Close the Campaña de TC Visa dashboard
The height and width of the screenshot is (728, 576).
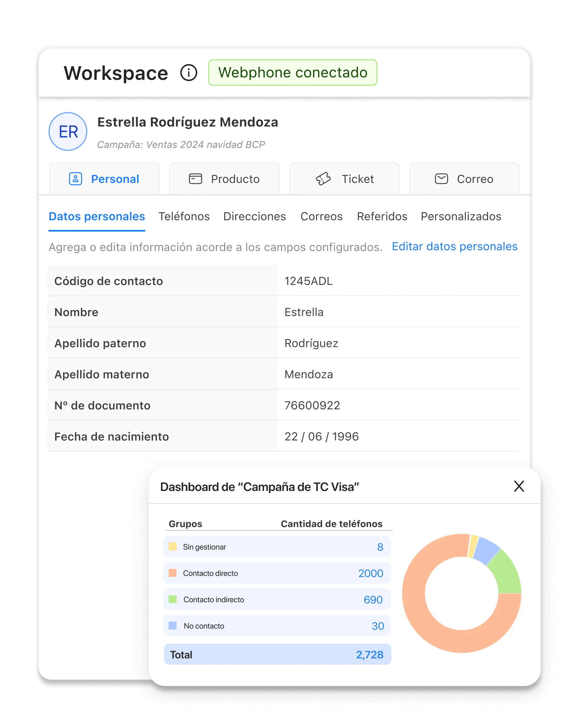coord(519,486)
